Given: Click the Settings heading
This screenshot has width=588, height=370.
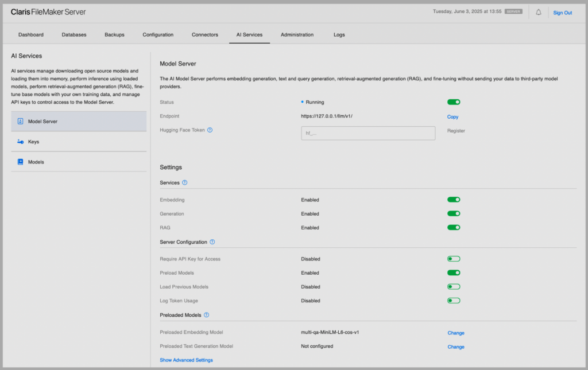Looking at the screenshot, I should click(171, 167).
